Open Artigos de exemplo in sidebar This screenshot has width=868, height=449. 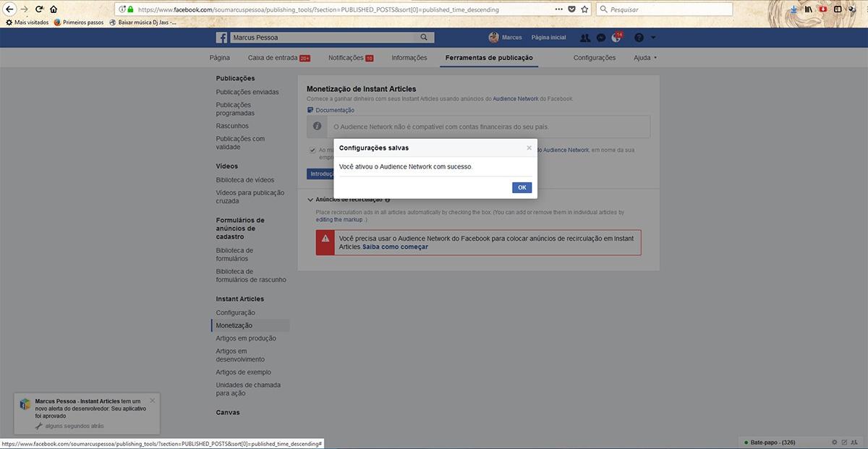tap(244, 372)
